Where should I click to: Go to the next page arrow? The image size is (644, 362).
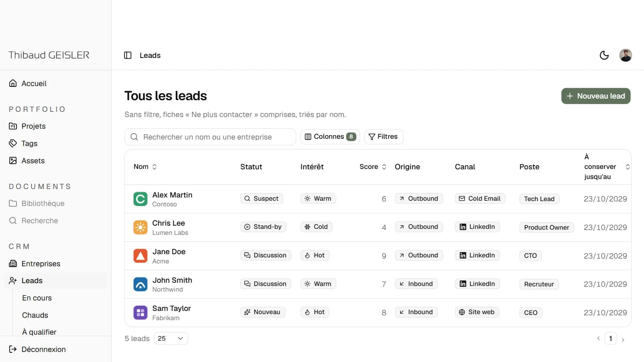tap(623, 340)
